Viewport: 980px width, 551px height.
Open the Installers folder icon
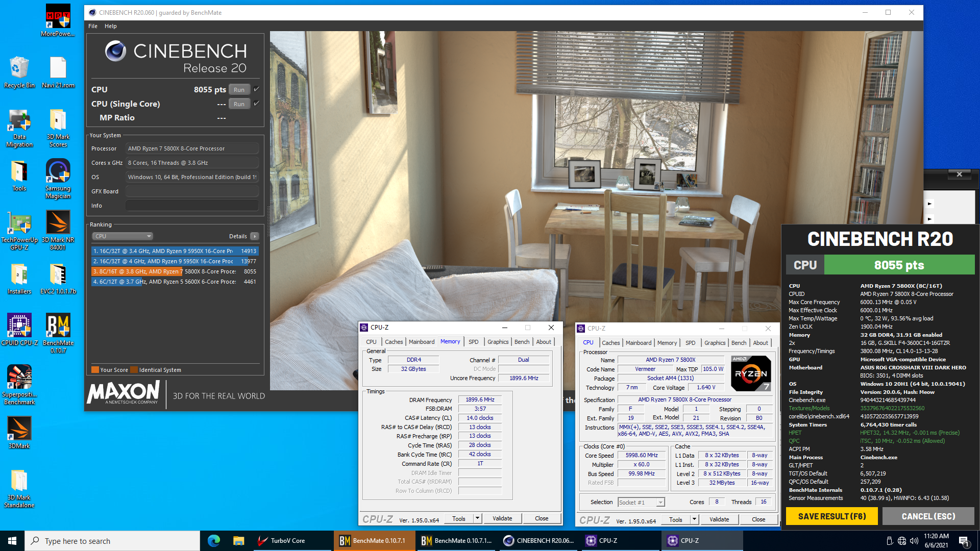[19, 279]
